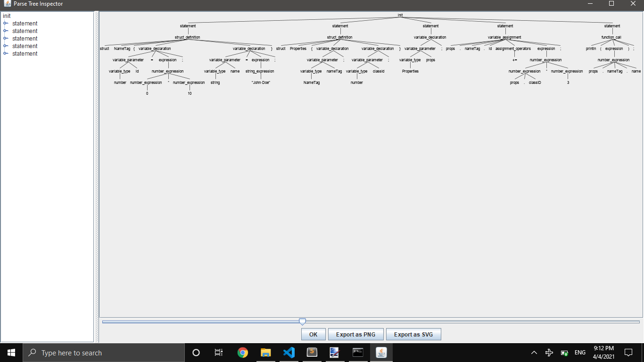Open File Explorer from the taskbar
Screen dimensions: 644x362
[x=266, y=353]
